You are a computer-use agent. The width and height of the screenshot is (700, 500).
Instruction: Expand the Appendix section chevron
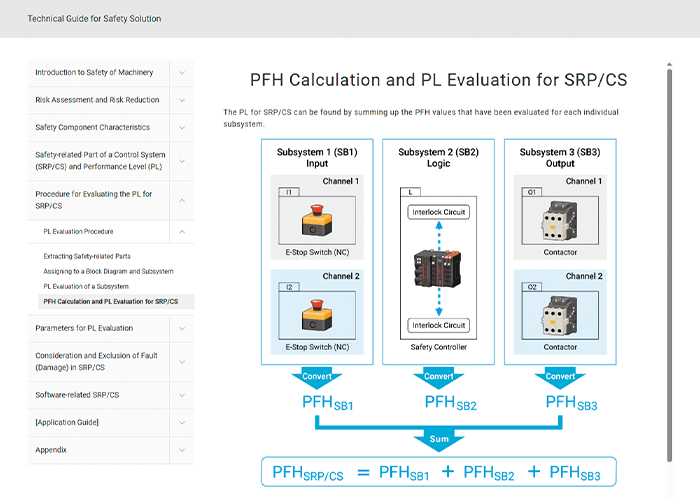click(182, 450)
